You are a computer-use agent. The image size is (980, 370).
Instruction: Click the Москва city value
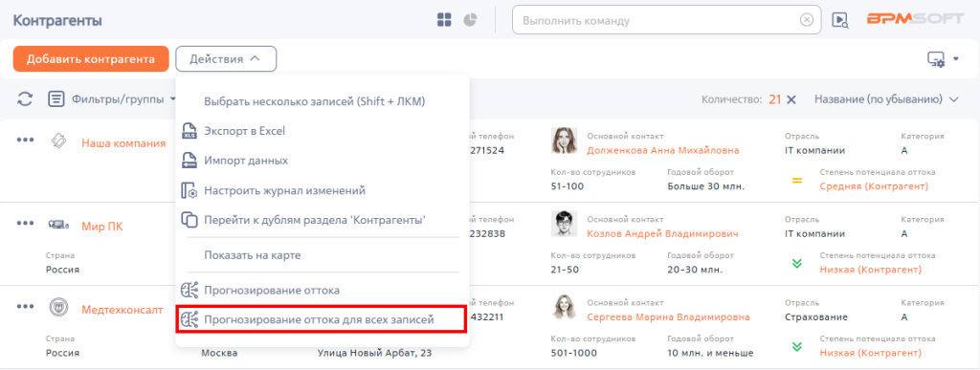[x=219, y=353]
